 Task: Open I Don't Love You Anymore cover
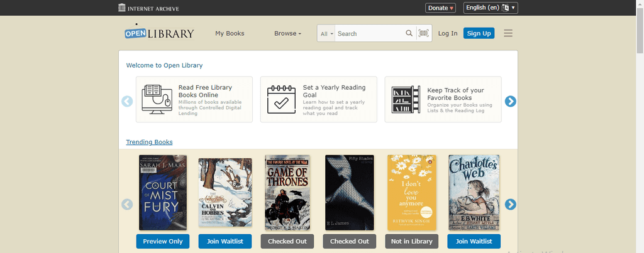[411, 193]
